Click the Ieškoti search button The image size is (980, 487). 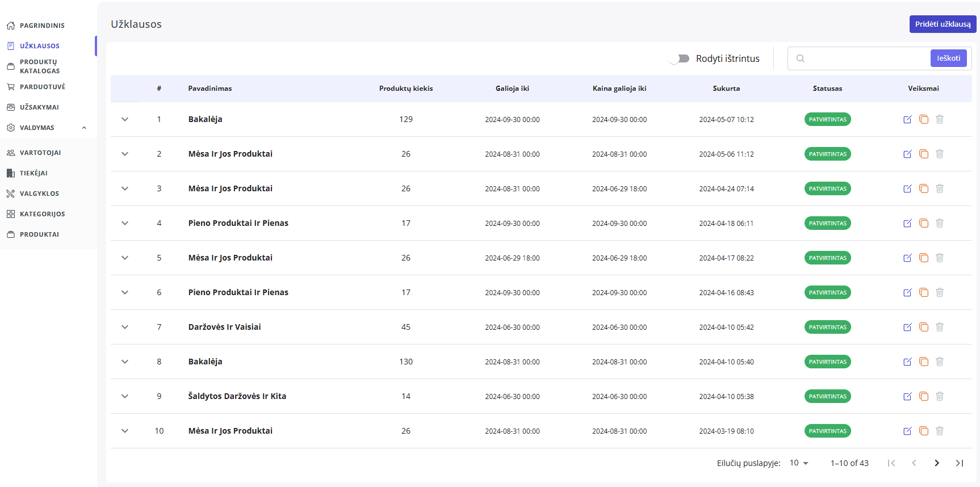(948, 58)
